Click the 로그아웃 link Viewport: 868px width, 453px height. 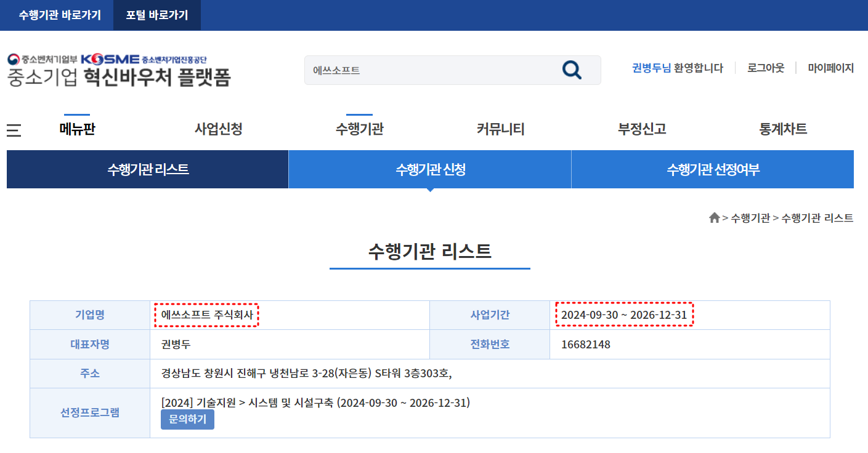point(766,68)
